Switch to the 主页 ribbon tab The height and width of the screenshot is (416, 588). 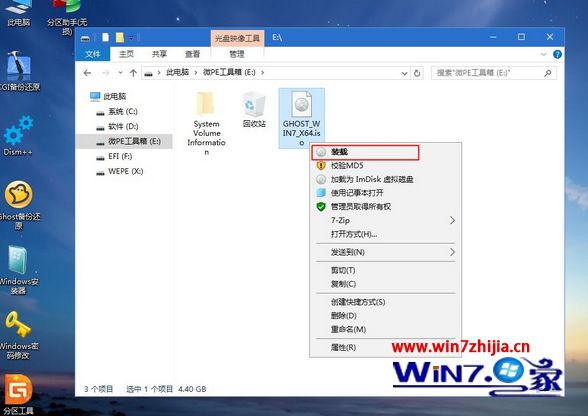[126, 54]
